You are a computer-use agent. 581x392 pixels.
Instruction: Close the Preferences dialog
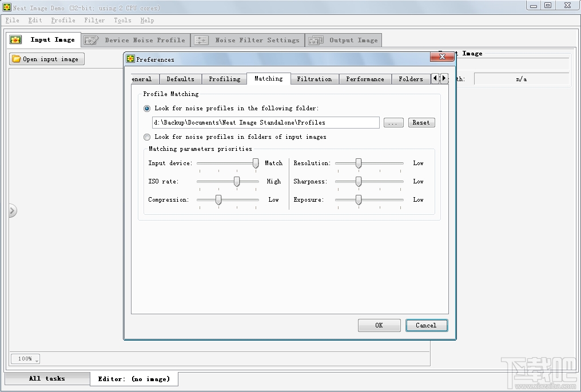[x=442, y=56]
